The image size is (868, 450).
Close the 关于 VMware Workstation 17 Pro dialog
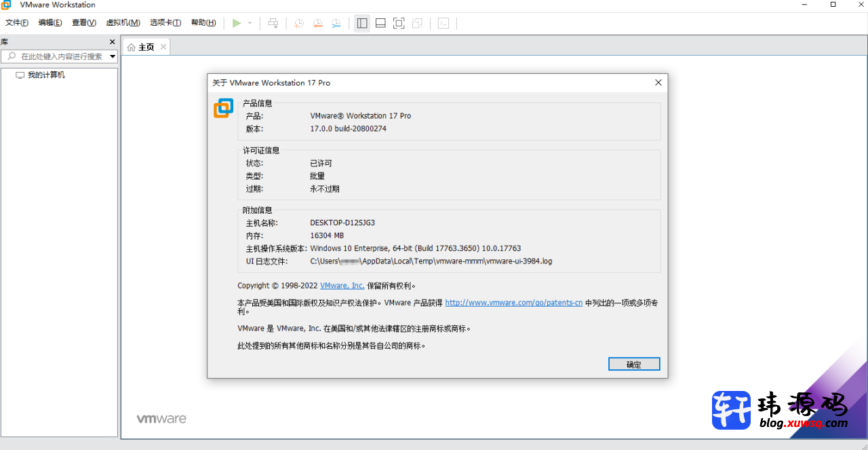pos(658,83)
